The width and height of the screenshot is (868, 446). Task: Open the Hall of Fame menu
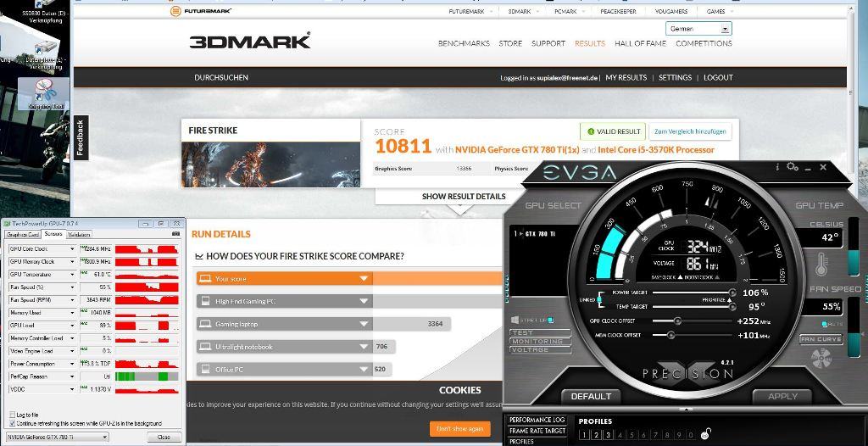[x=641, y=43]
